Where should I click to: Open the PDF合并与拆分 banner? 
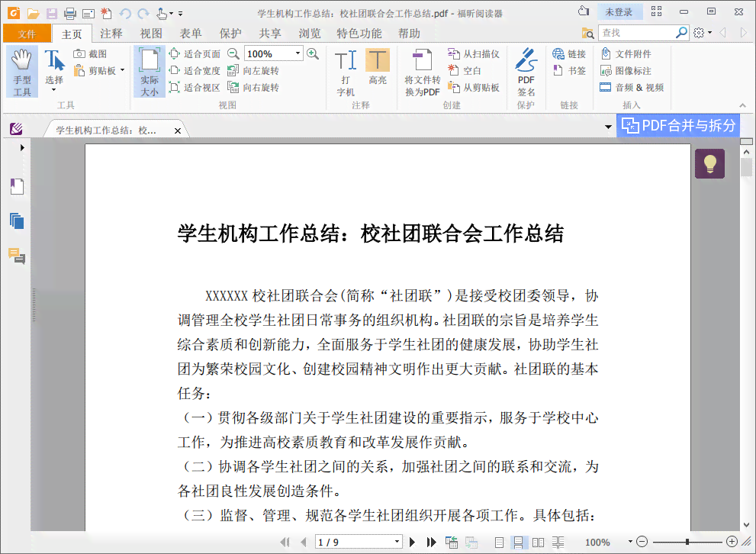(x=678, y=126)
